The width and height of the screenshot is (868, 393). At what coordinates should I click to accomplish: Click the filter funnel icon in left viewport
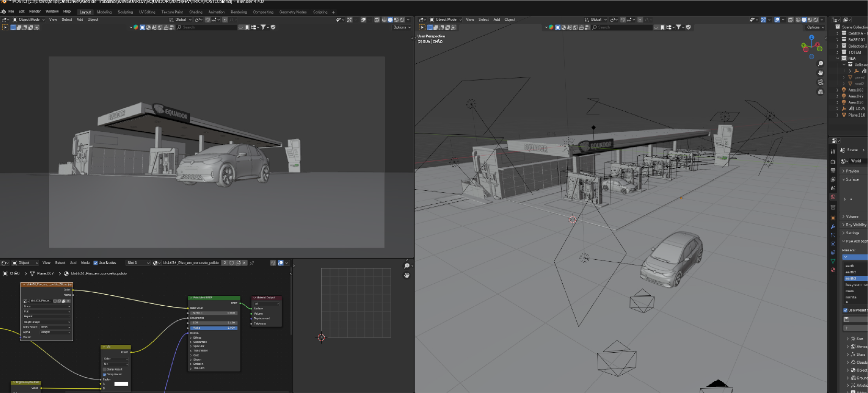(x=264, y=27)
